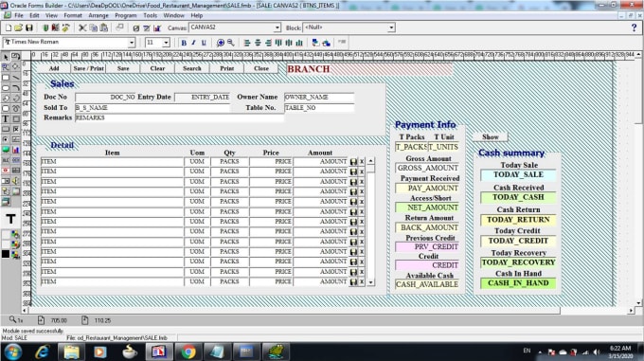Open the Program menu

126,15
